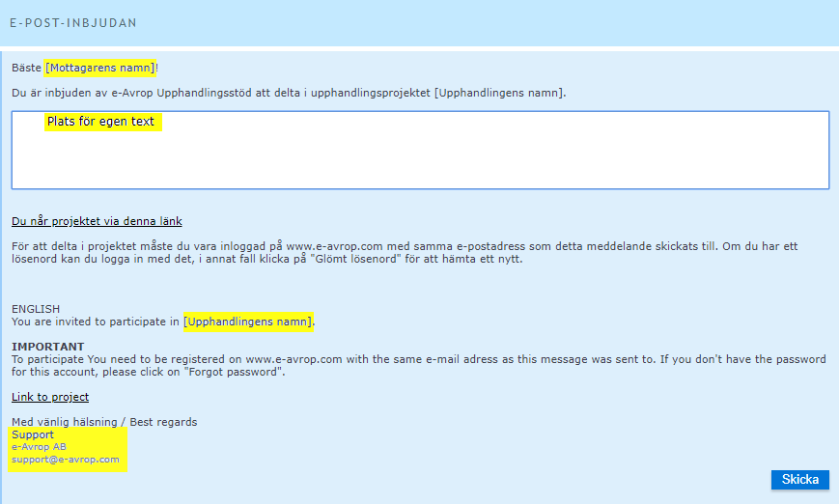Click the [Mottagarens namn] placeholder

click(100, 68)
